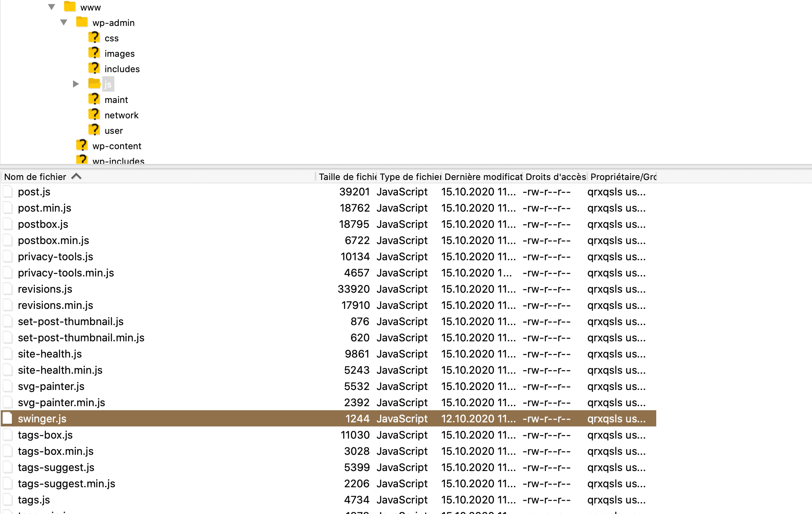This screenshot has width=812, height=514.
Task: Expand the js folder node
Action: point(76,84)
